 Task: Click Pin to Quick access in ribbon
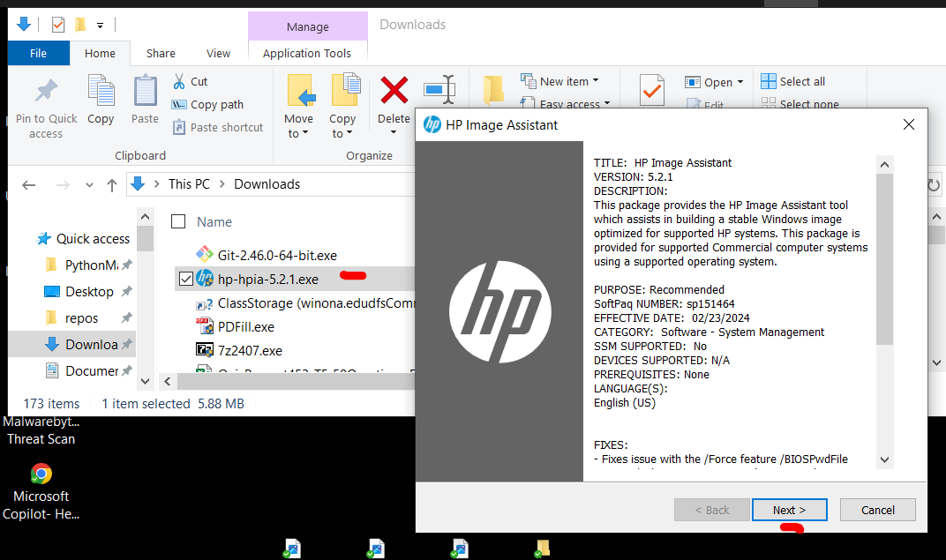click(x=47, y=108)
